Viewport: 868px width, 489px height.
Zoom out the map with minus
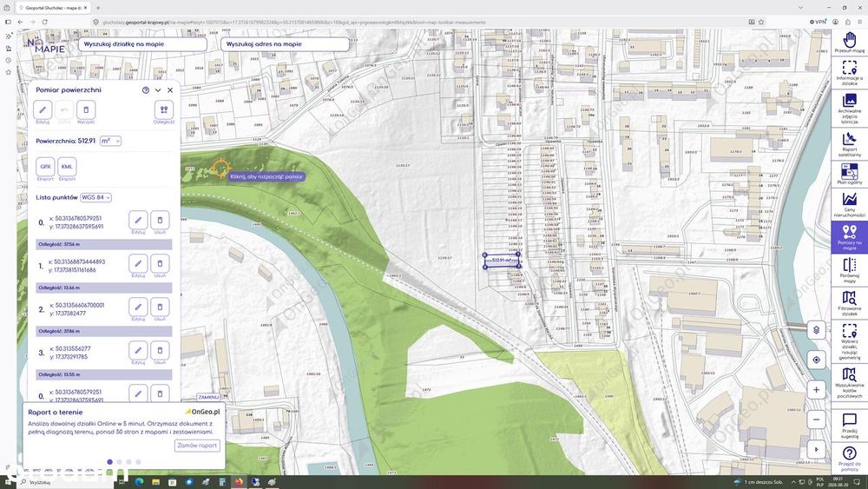click(x=816, y=420)
